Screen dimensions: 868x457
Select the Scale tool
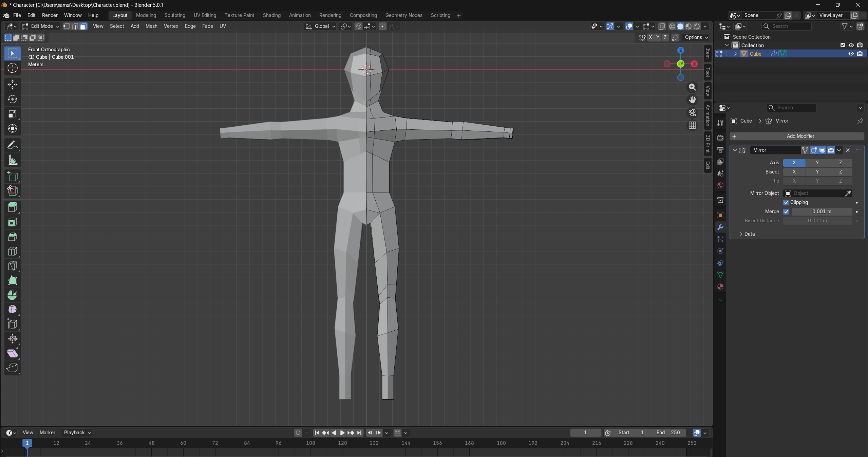tap(13, 114)
